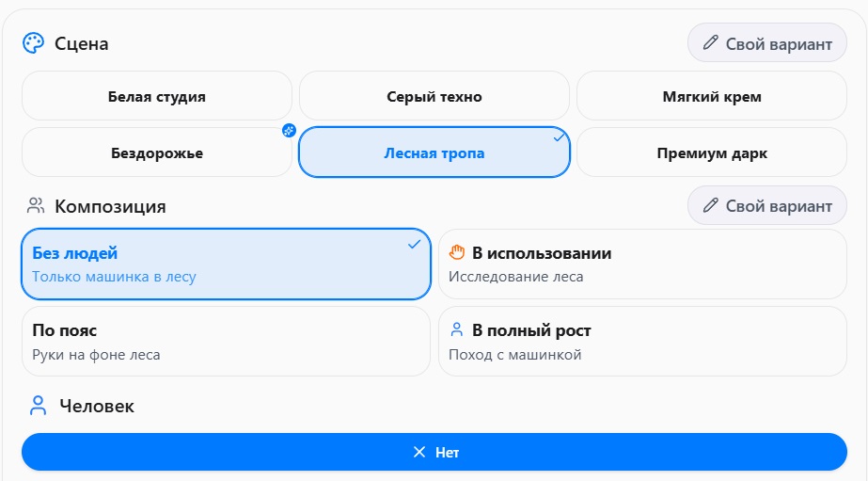Click the hand icon on В использовании

(x=458, y=252)
